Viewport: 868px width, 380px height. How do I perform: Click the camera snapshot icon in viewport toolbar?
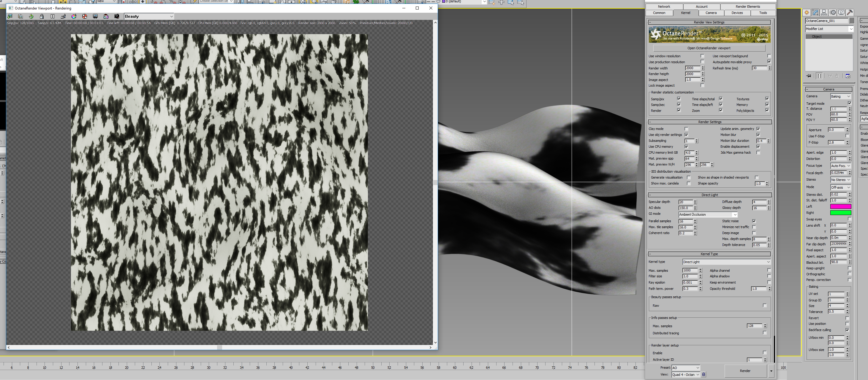[x=117, y=16]
